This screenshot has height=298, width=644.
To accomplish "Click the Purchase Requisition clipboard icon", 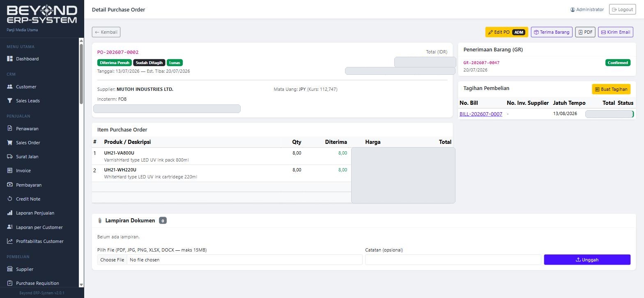I will (x=10, y=283).
